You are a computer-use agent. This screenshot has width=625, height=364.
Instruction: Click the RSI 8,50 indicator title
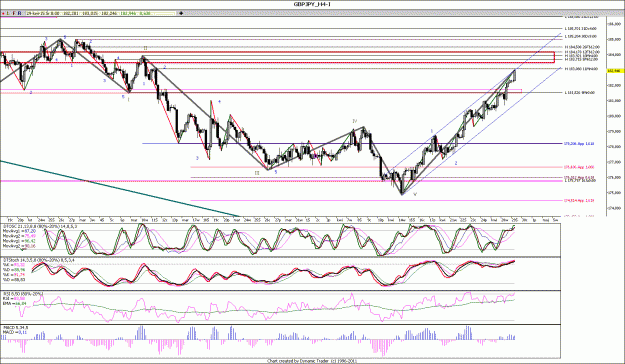(x=23, y=294)
